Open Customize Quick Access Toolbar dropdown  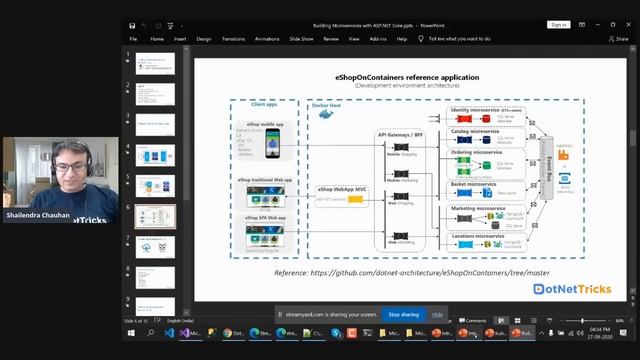181,26
